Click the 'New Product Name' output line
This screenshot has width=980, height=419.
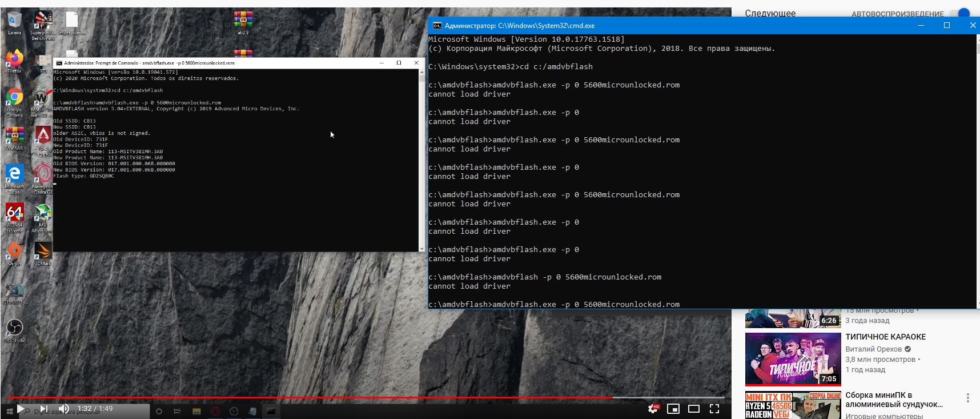coord(108,158)
